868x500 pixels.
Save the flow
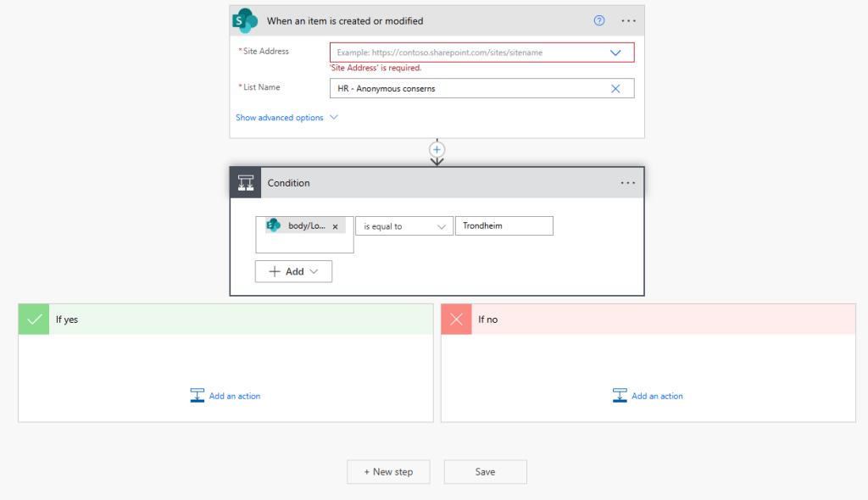[x=485, y=472]
